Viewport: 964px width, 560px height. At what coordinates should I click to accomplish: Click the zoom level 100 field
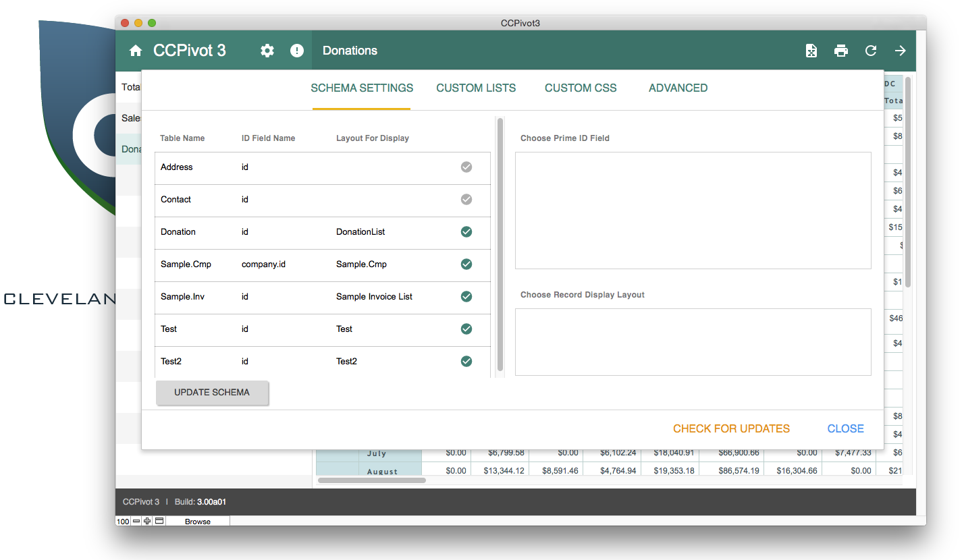click(123, 522)
